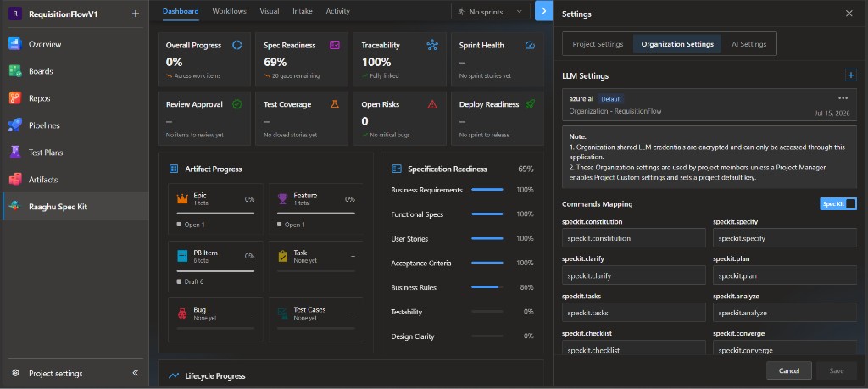The width and height of the screenshot is (868, 389).
Task: Open azure ai entry more options menu
Action: point(843,98)
